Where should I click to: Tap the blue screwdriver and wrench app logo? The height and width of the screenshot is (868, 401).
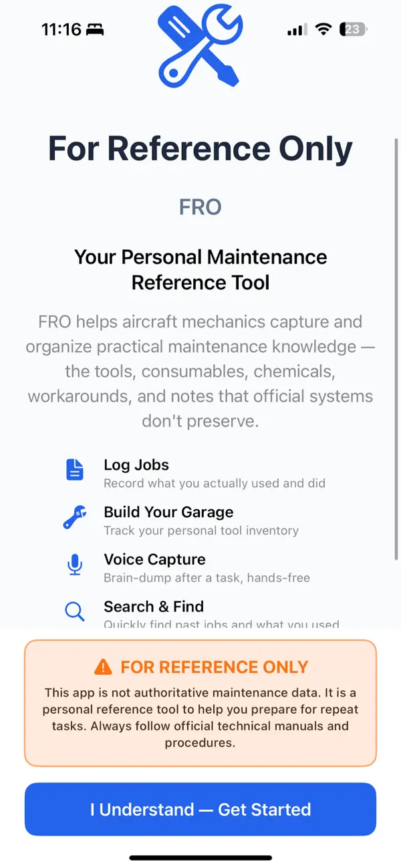point(200,45)
